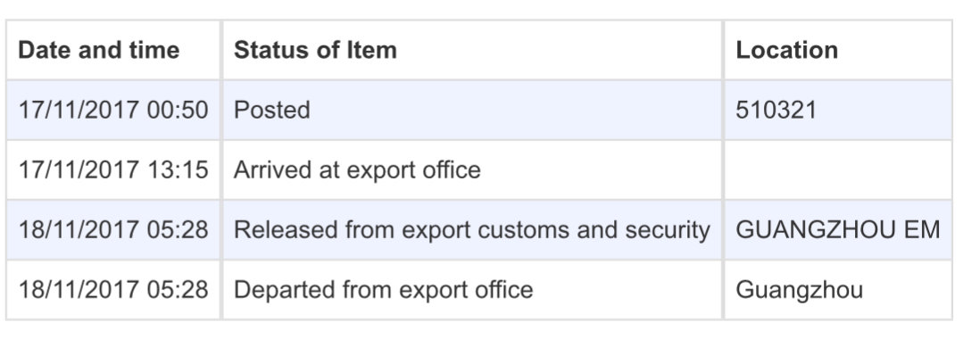
Task: Click the Status of Item column header
Action: 472,50
